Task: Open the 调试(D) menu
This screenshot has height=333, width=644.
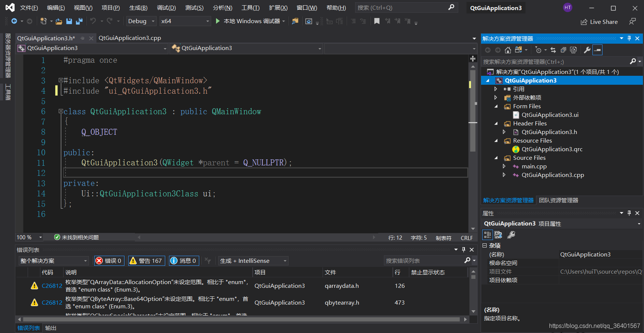Action: click(x=166, y=8)
